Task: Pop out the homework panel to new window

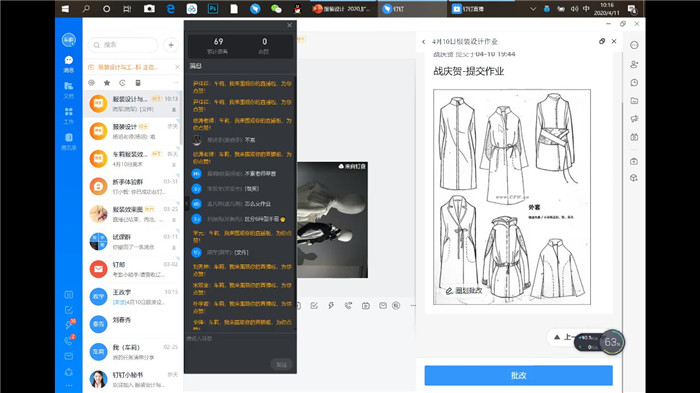Action: 602,41
